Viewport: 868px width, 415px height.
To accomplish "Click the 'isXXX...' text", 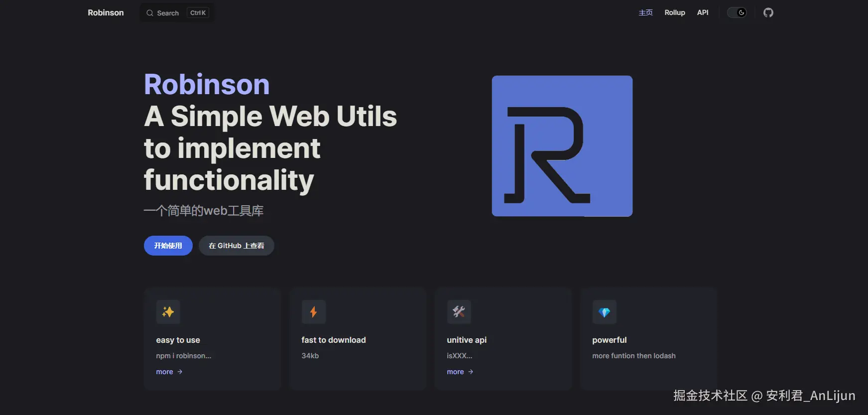I will [x=460, y=356].
